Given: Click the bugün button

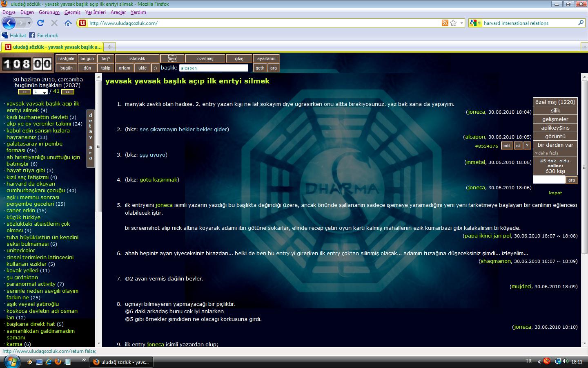Looking at the screenshot, I should click(66, 68).
